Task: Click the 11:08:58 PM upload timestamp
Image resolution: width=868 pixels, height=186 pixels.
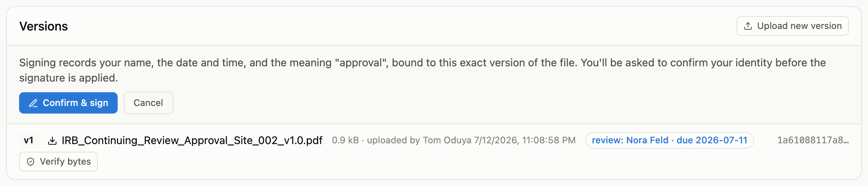Action: click(549, 140)
